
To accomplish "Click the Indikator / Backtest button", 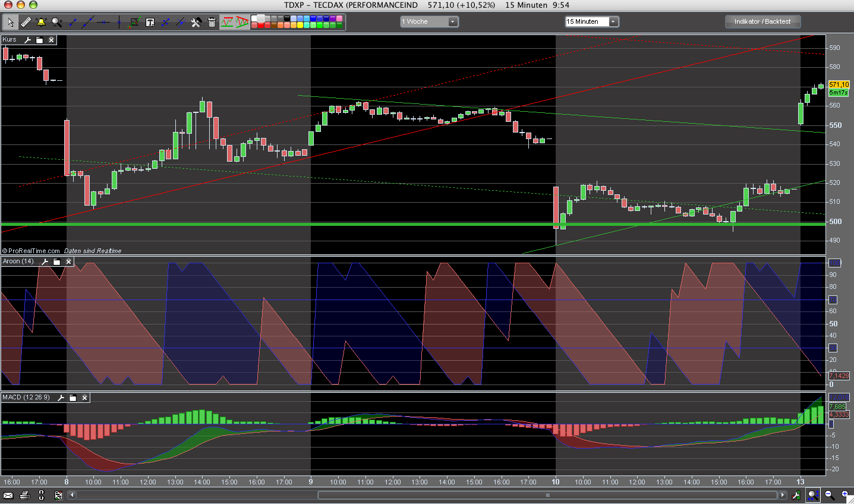I will 762,22.
